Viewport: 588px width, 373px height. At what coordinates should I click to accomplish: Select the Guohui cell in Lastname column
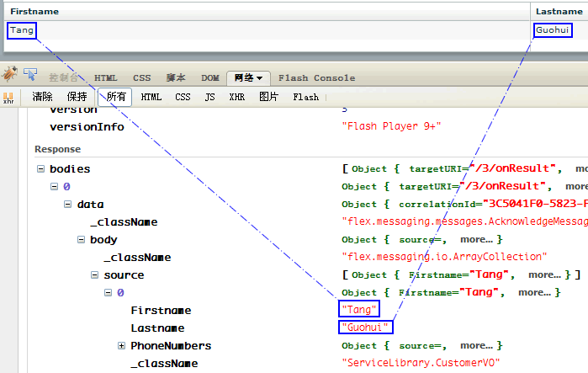[x=553, y=30]
